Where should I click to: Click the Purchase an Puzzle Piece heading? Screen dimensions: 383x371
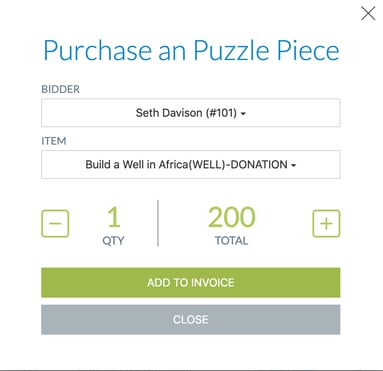191,51
